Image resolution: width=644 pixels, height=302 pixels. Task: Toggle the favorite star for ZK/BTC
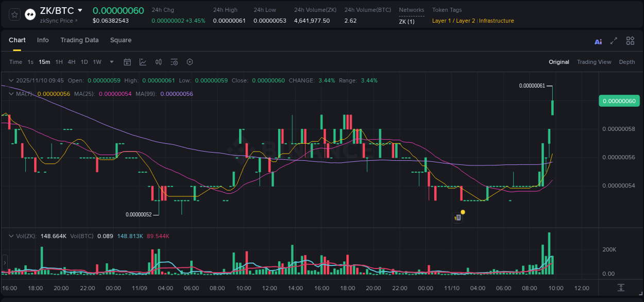click(x=14, y=14)
